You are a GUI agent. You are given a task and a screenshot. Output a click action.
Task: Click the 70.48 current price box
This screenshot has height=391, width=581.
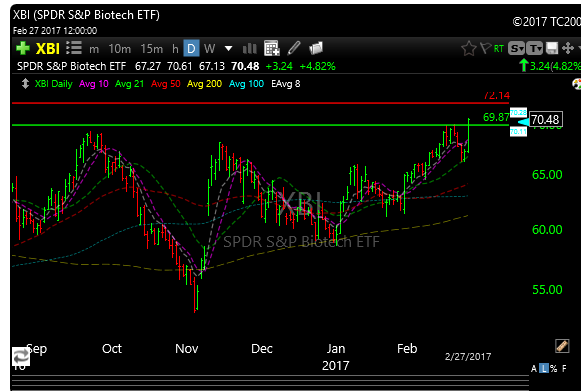(x=545, y=119)
